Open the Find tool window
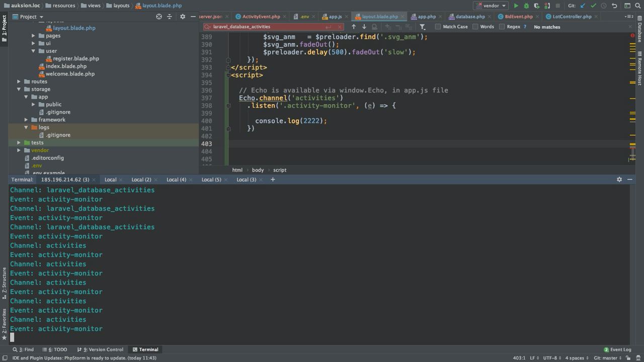644x362 pixels. 23,349
